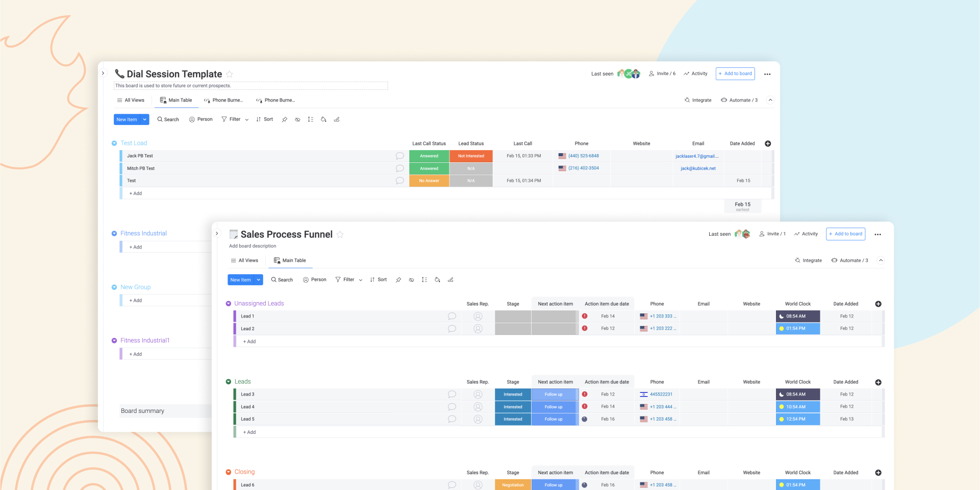The height and width of the screenshot is (490, 980).
Task: Assign a Sales Rep on Lead 2 person icon
Action: click(478, 329)
